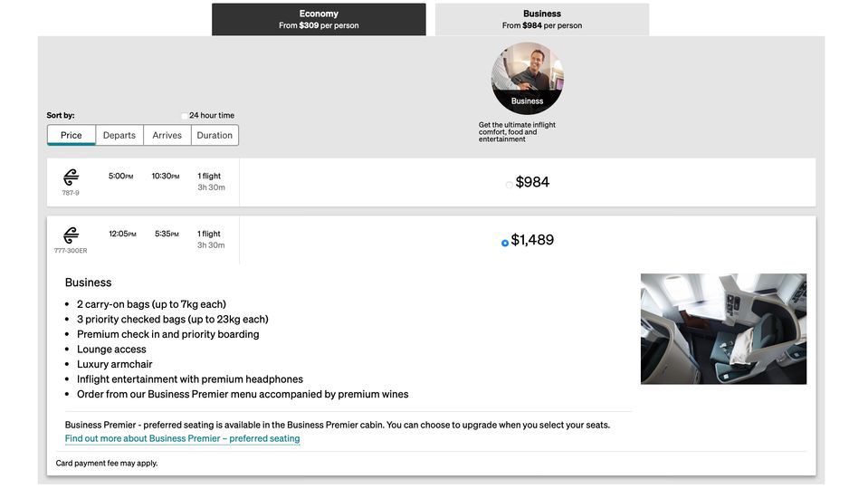Sort flights by Price
Viewport: 868px width, 489px height.
72,135
